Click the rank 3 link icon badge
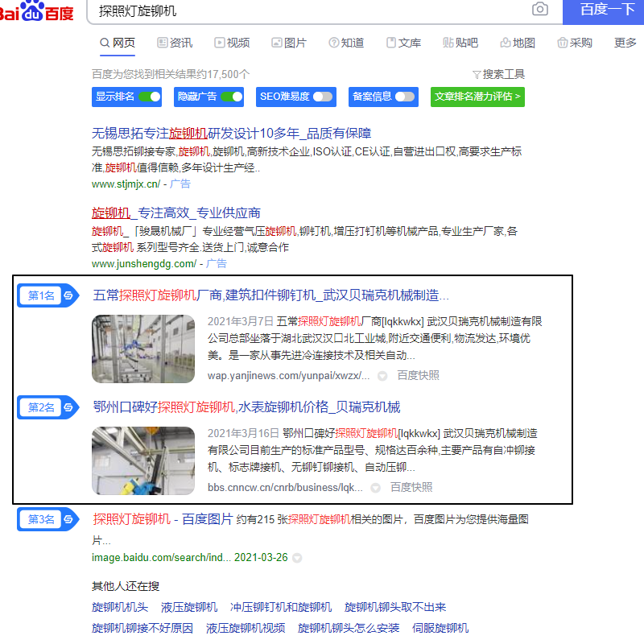 [68, 519]
